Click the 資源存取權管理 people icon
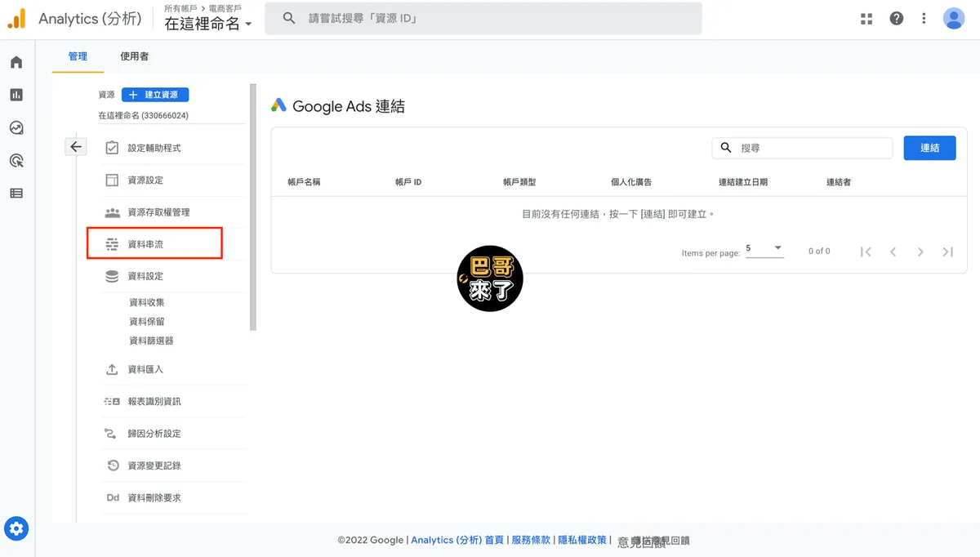980x557 pixels. [x=113, y=212]
